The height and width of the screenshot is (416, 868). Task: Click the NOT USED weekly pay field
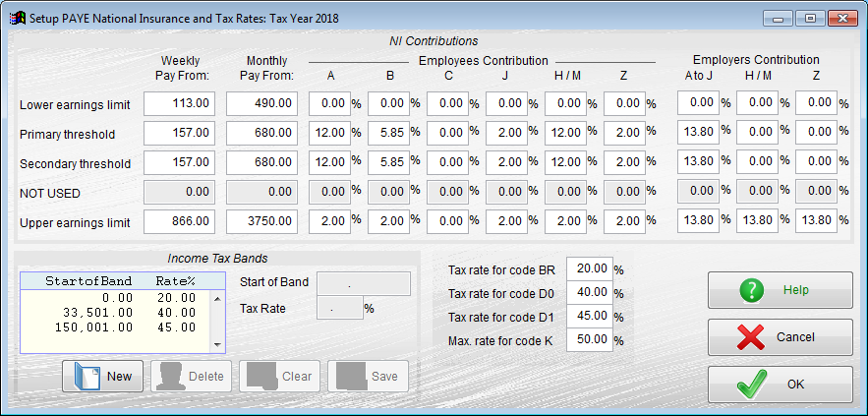tap(179, 192)
